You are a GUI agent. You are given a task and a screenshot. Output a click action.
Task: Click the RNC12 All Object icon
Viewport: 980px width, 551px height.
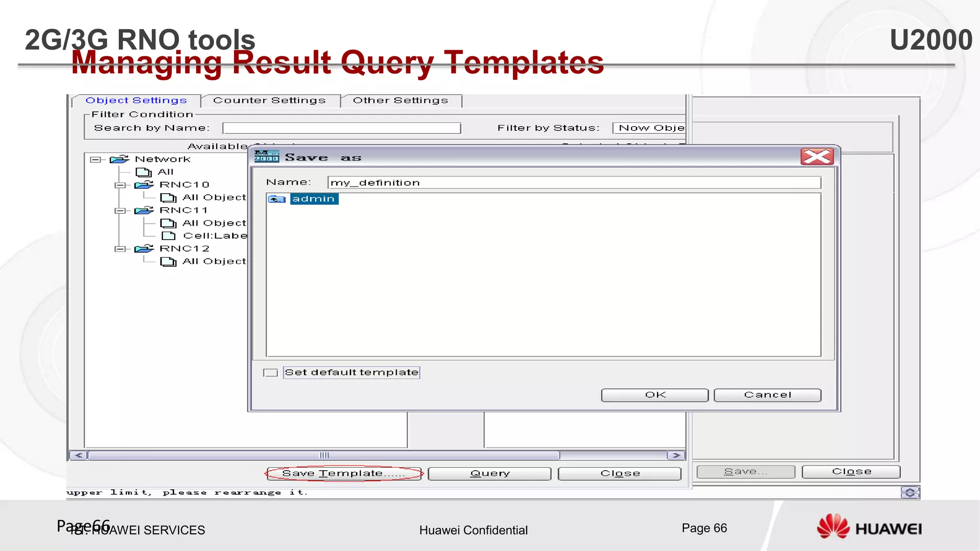tap(168, 262)
